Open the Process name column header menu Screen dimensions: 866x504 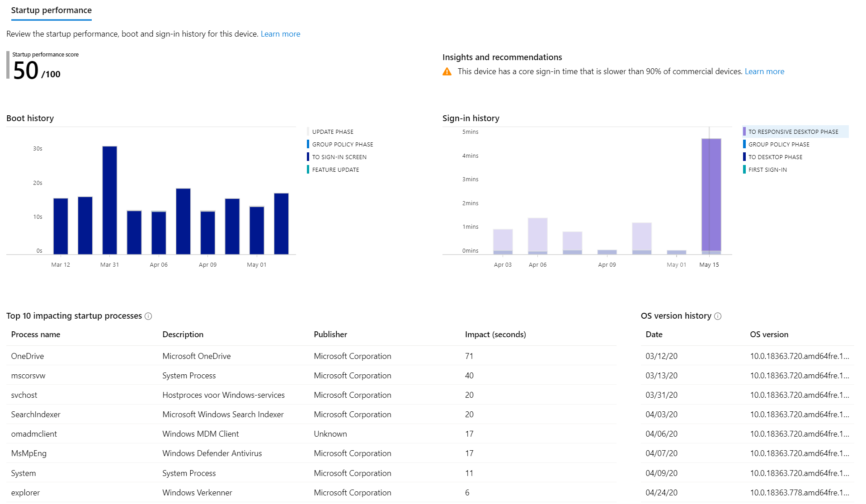click(35, 334)
